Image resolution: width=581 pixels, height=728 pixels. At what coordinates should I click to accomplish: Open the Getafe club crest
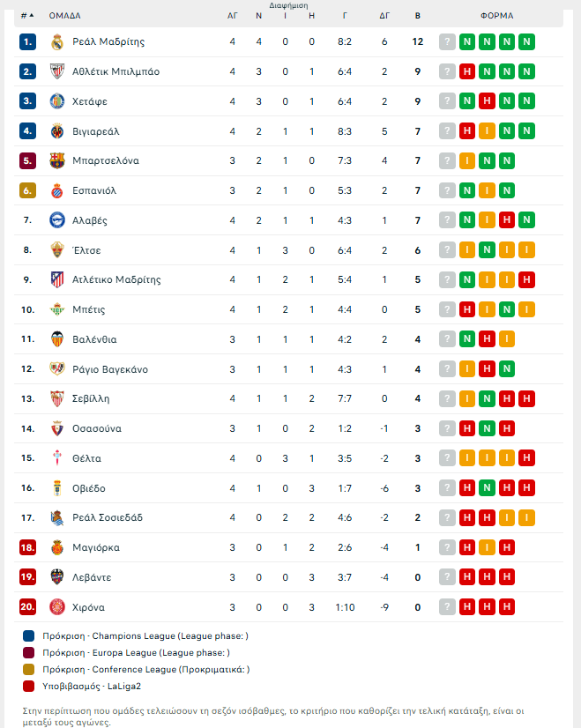click(57, 101)
